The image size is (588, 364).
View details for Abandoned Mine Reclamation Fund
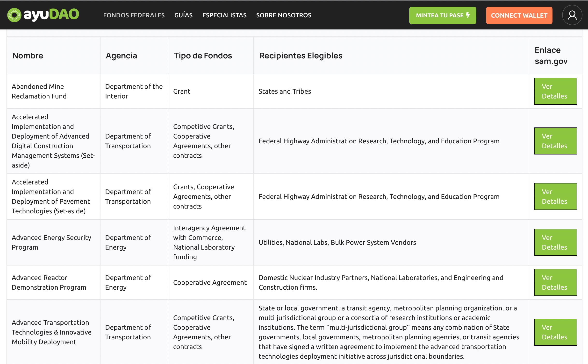point(555,91)
